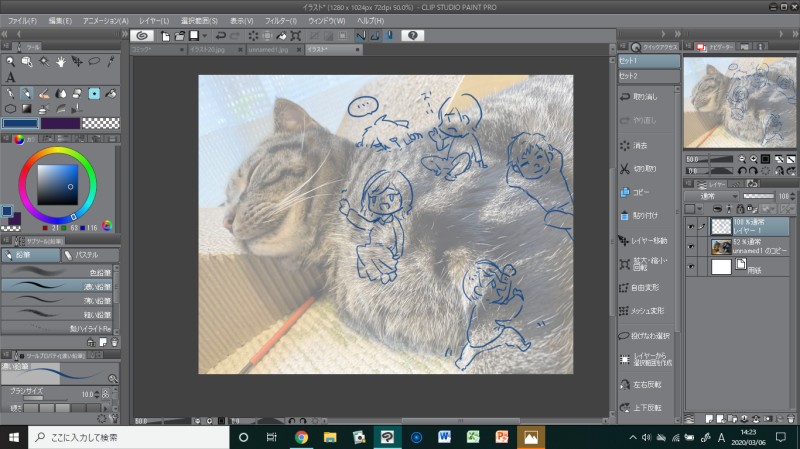
Task: Select the Auto select wand tool
Action: [44, 62]
